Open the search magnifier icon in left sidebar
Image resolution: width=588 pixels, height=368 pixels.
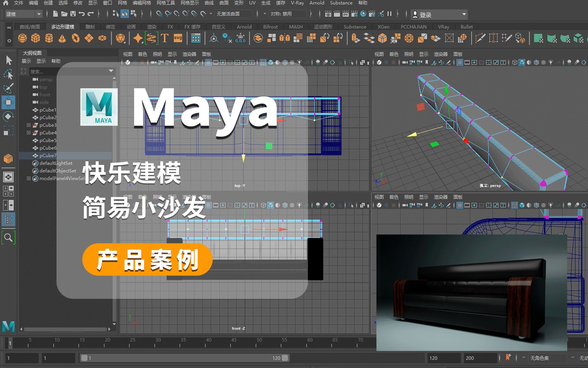[8, 237]
